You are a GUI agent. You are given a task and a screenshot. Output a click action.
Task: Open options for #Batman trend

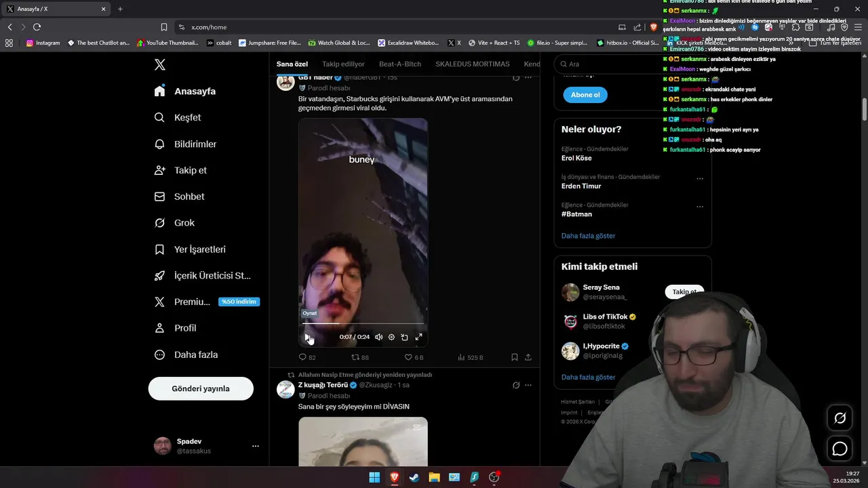click(x=700, y=207)
